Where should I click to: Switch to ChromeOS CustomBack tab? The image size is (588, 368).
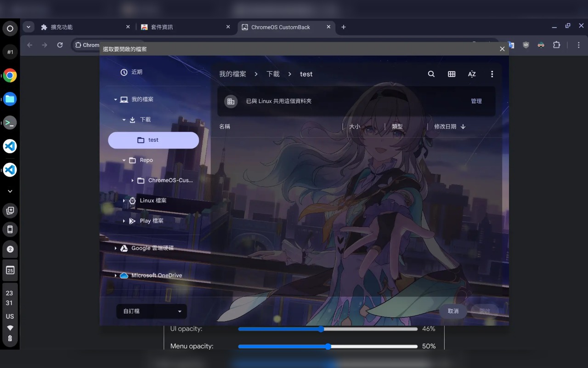click(x=286, y=27)
